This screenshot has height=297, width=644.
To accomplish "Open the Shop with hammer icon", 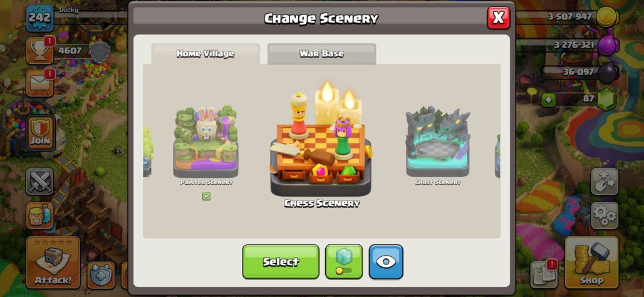I will coord(591,263).
